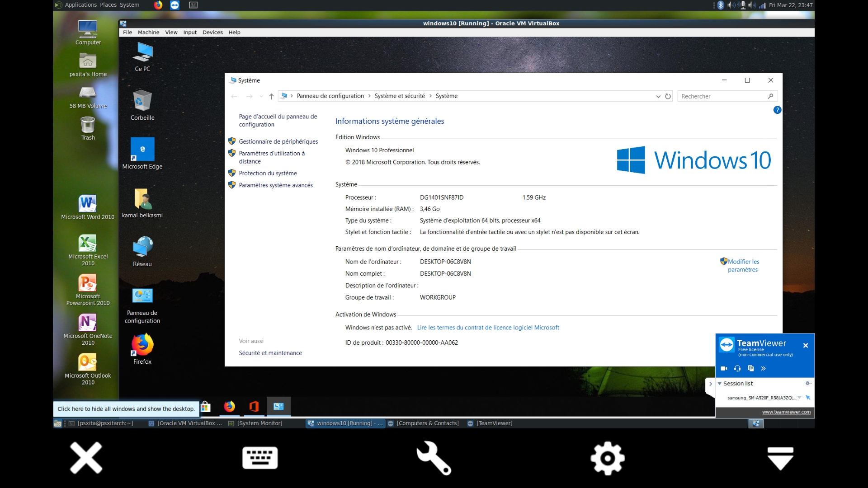The image size is (868, 488).
Task: Collapse the Session list section
Action: [x=719, y=384]
